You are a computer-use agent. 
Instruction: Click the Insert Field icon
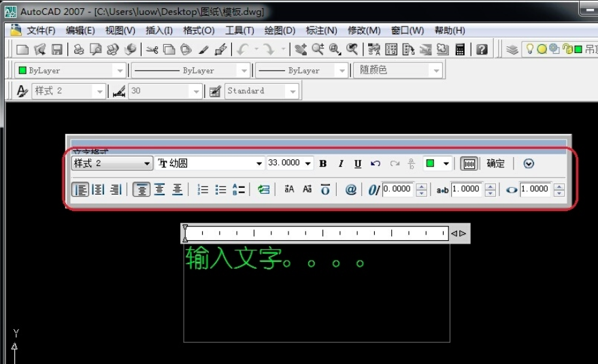(263, 189)
